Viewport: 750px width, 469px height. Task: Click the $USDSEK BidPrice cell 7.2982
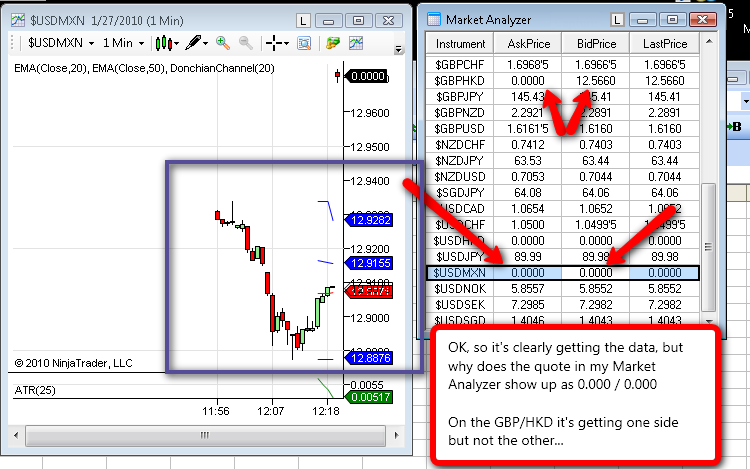pyautogui.click(x=596, y=305)
